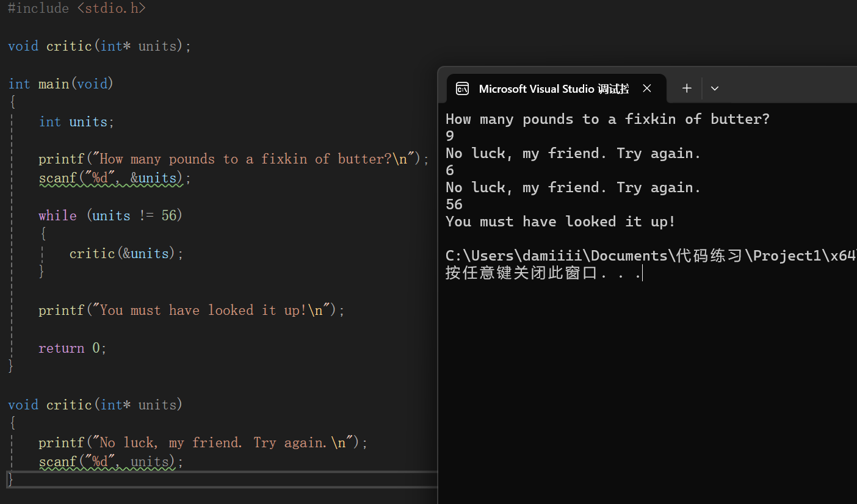The width and height of the screenshot is (857, 504).
Task: Click console output 'You must have looked it up!'
Action: click(x=561, y=221)
